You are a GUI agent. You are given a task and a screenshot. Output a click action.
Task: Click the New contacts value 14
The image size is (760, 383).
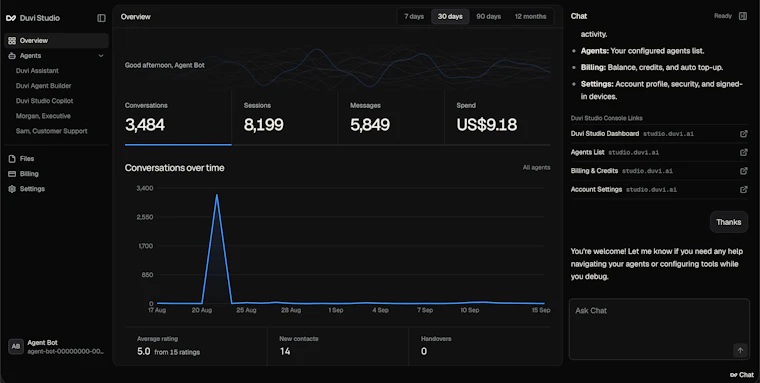pos(285,351)
